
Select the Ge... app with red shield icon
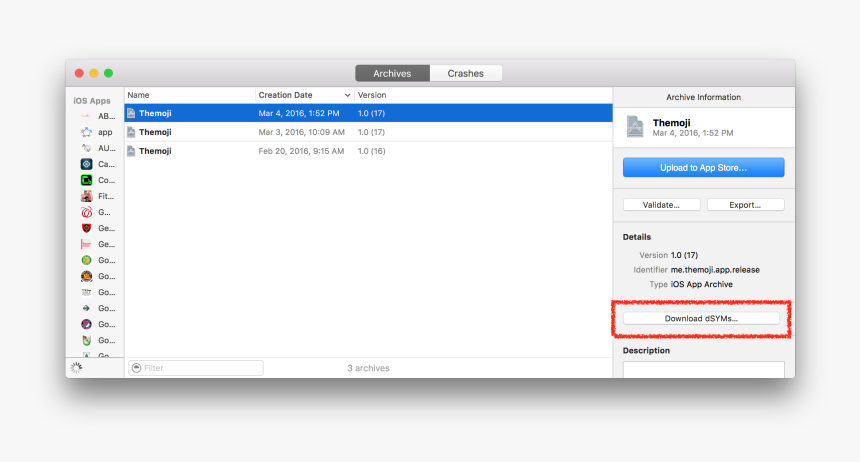pyautogui.click(x=97, y=228)
